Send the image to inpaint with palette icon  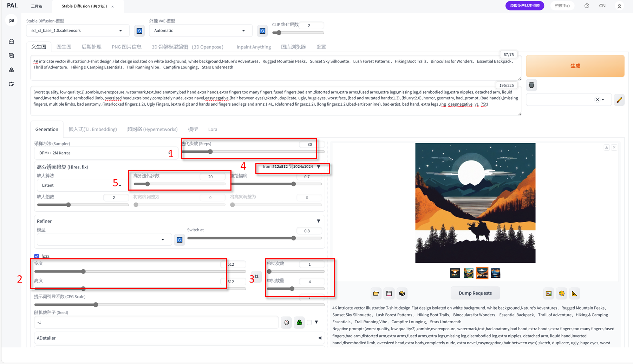click(562, 293)
